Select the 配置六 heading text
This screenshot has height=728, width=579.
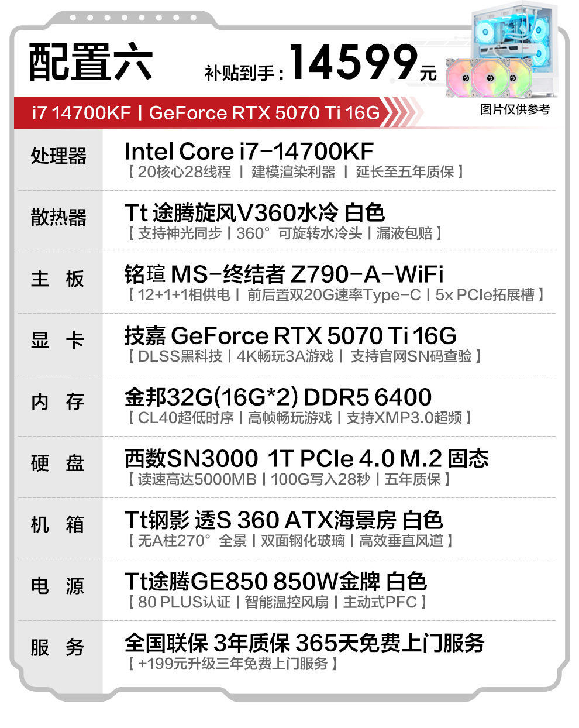tap(91, 63)
